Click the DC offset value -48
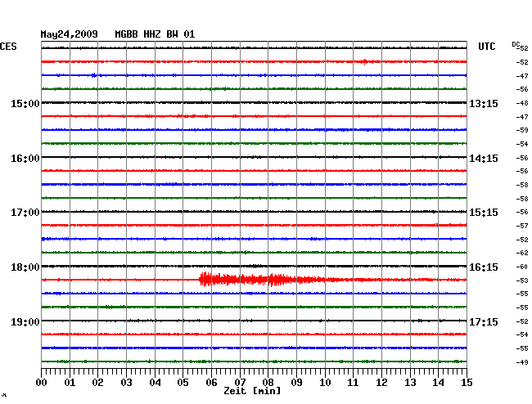The image size is (532, 404). [522, 103]
